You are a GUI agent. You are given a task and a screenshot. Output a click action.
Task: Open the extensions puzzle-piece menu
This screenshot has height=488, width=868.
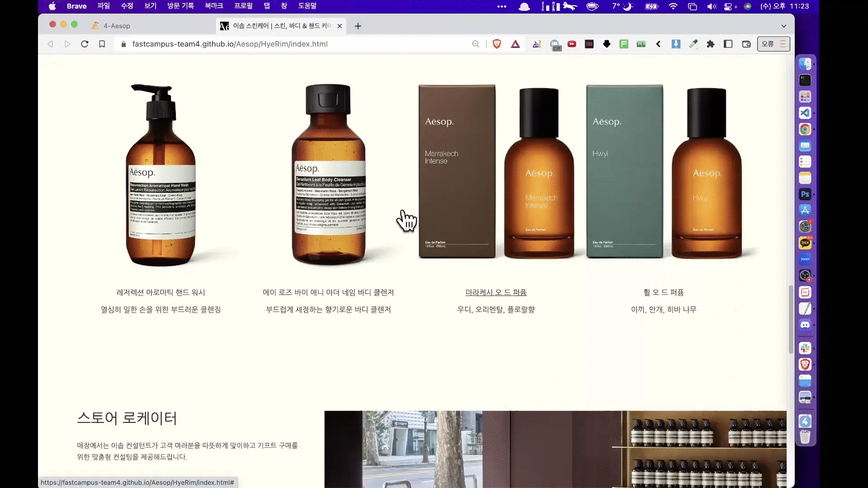point(711,44)
